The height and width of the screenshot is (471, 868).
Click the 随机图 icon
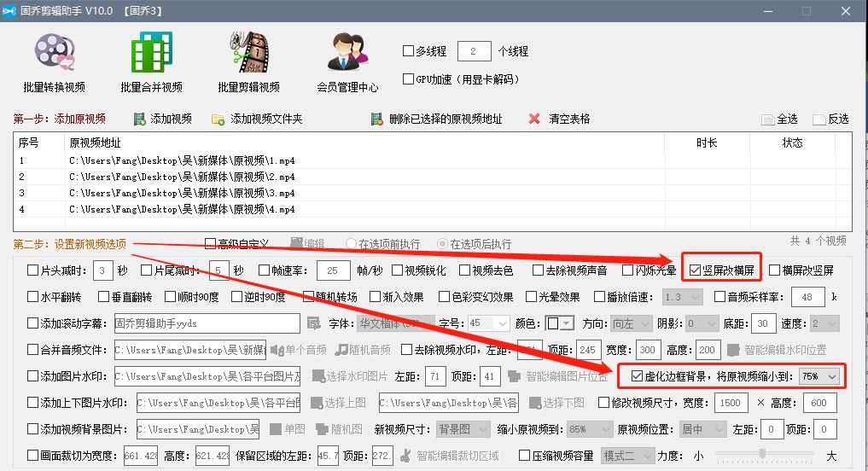click(322, 429)
